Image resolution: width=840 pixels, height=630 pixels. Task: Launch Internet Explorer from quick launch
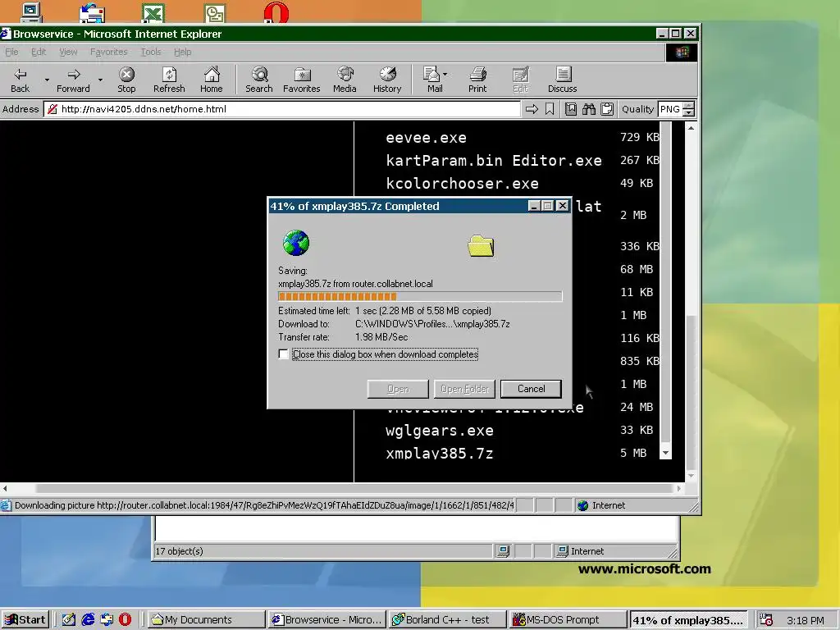[x=88, y=620]
